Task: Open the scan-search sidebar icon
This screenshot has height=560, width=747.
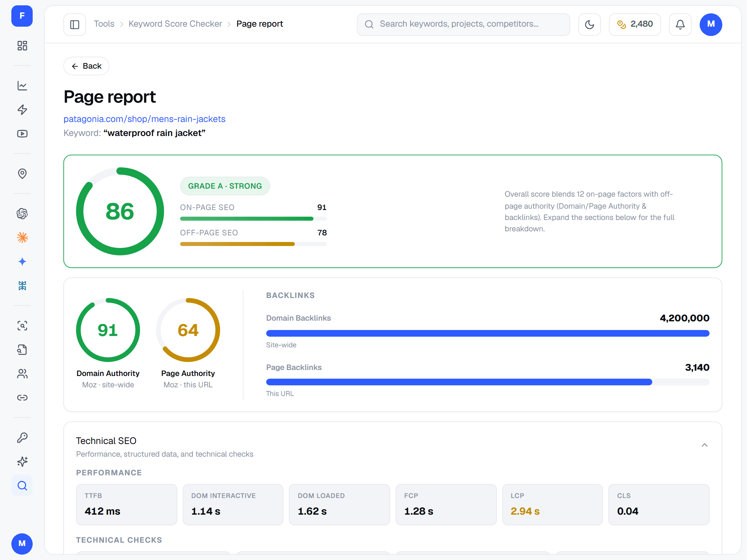Action: tap(22, 326)
